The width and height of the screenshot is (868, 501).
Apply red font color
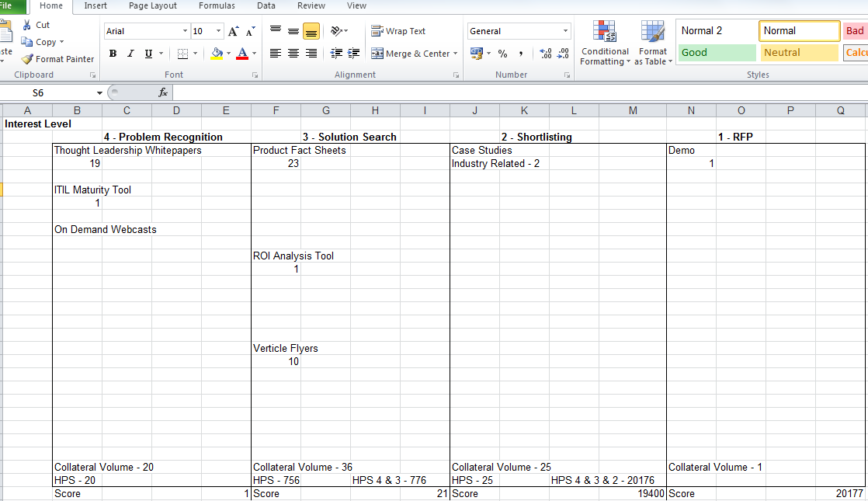[x=242, y=54]
